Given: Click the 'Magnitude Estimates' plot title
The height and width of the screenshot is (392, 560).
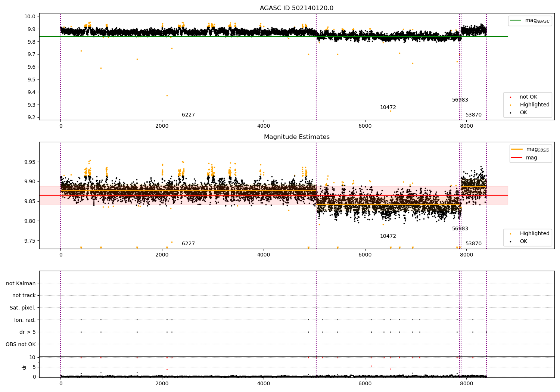Looking at the screenshot, I should 296,137.
